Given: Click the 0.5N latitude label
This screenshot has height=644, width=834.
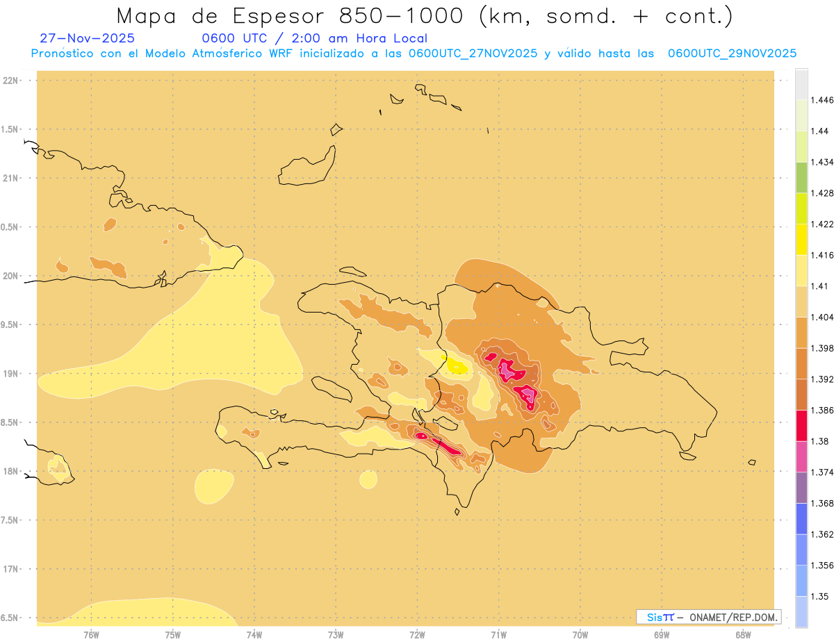Looking at the screenshot, I should point(10,227).
